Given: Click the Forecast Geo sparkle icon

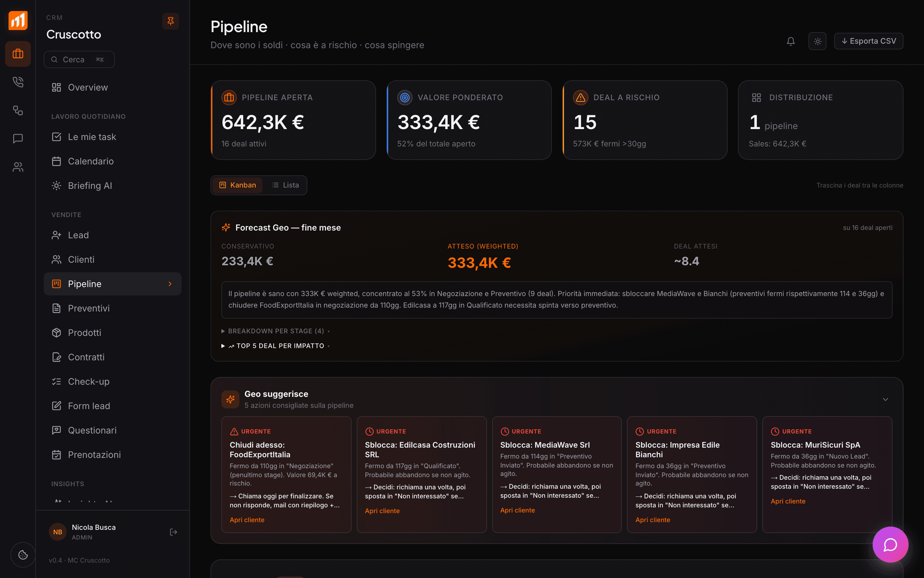Looking at the screenshot, I should [226, 227].
